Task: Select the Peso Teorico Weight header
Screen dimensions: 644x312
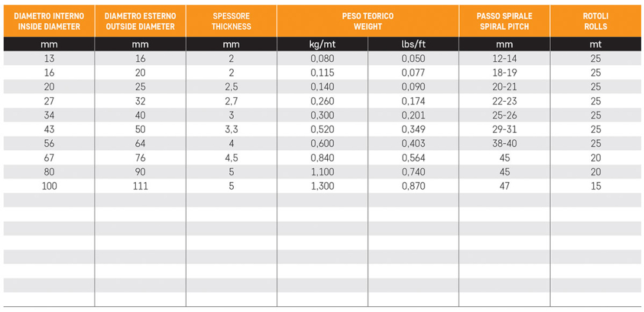Action: click(x=368, y=21)
